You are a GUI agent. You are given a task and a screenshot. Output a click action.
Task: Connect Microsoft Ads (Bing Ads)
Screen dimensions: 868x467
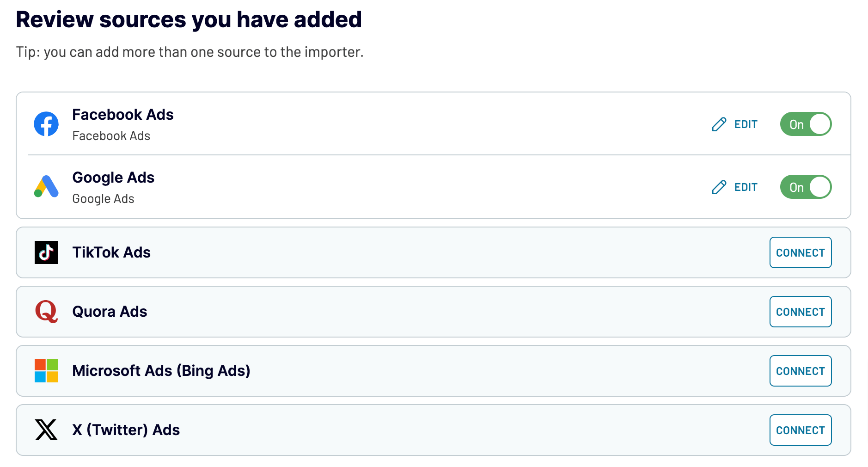coord(801,371)
